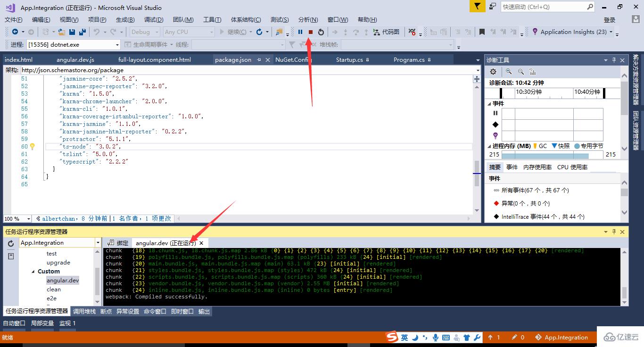The image size is (644, 347).
Task: Restart the debug session
Action: point(321,32)
